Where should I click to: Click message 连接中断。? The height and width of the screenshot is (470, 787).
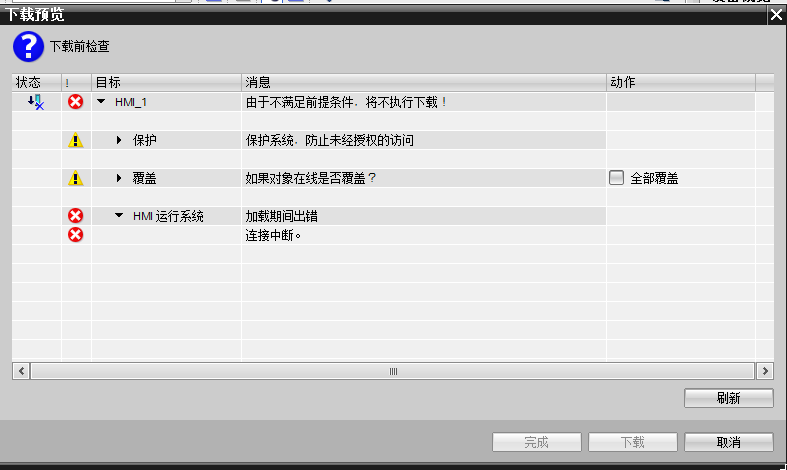273,235
